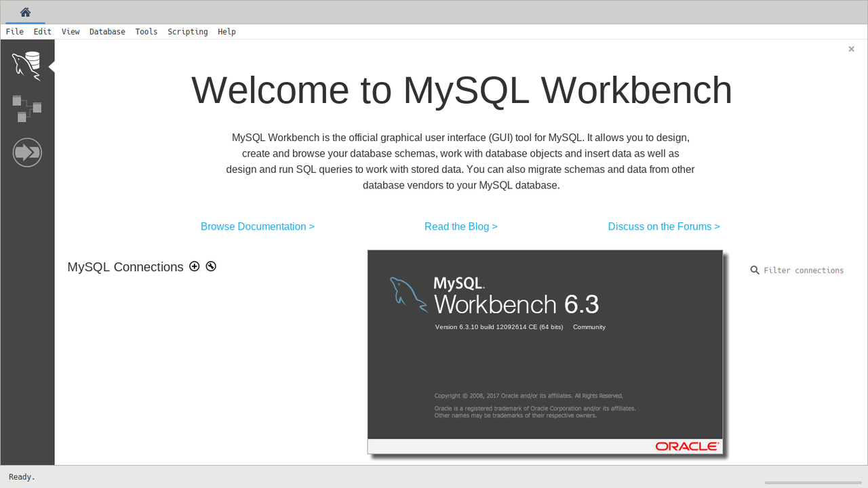Visit the Discuss on the Forums link
The height and width of the screenshot is (488, 868).
pos(664,226)
